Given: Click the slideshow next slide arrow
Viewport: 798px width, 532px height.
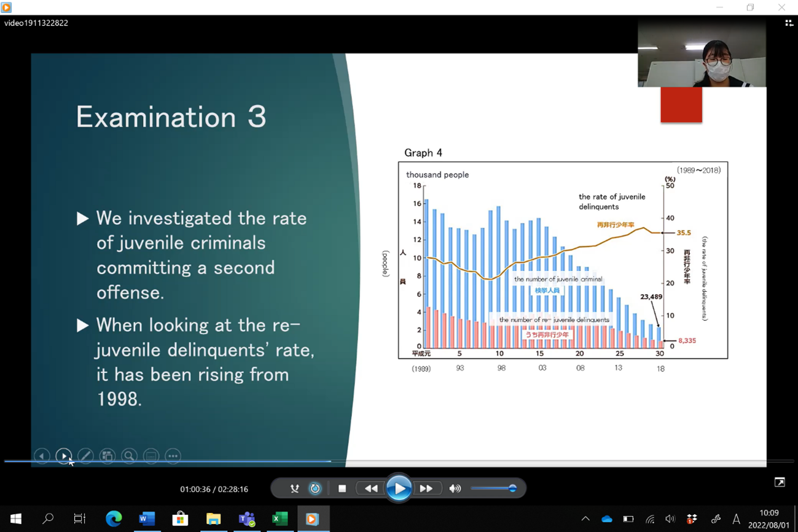Looking at the screenshot, I should pos(63,456).
